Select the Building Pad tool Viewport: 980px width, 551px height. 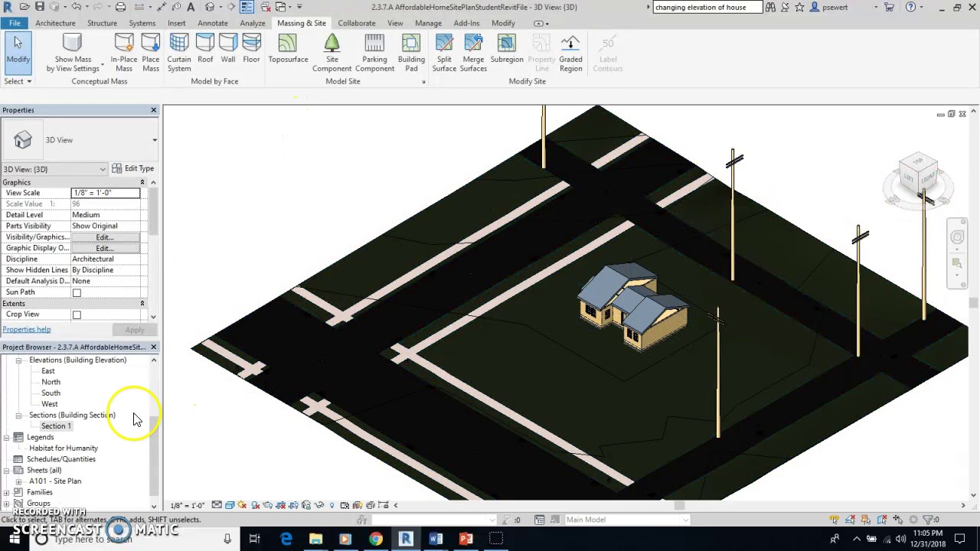tap(411, 53)
